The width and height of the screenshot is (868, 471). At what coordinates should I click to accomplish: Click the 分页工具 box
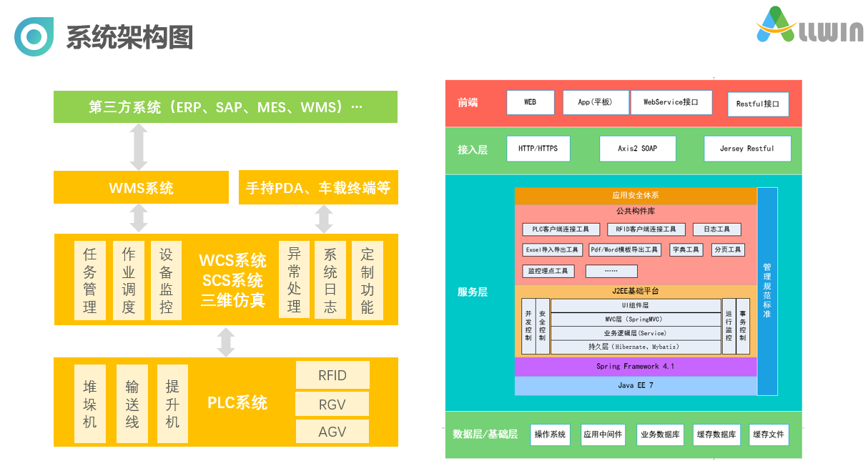tap(728, 250)
